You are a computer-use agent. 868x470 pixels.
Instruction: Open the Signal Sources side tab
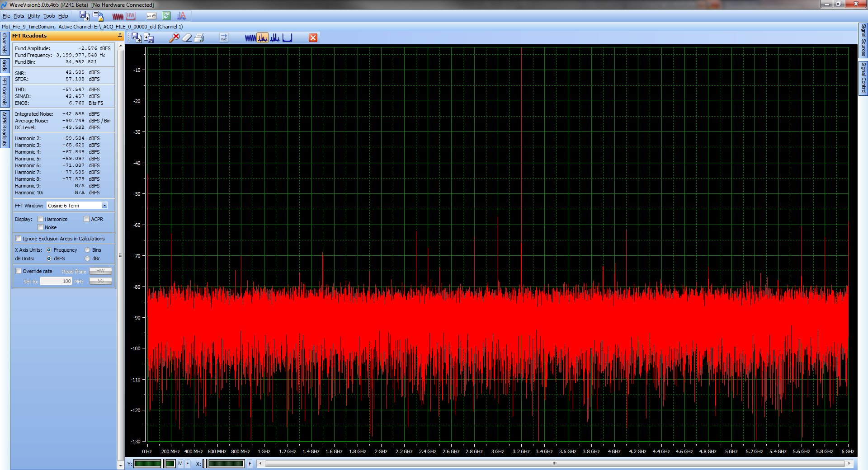pos(863,40)
